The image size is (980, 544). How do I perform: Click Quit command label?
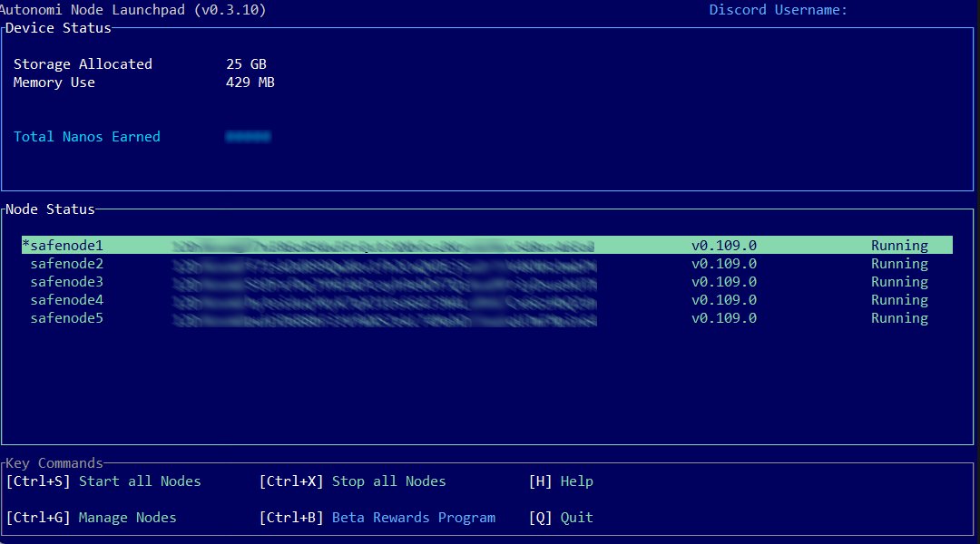tap(576, 517)
